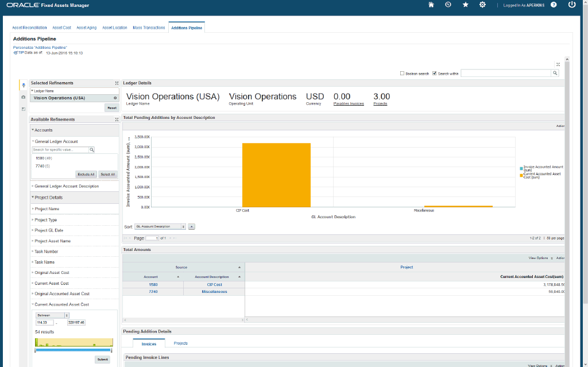Collapse the Project Details group

point(33,198)
